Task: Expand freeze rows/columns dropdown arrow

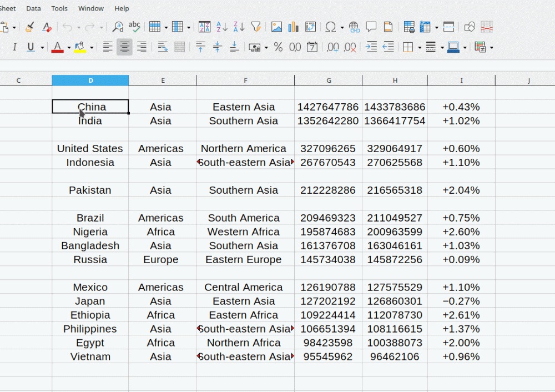Action: click(436, 27)
